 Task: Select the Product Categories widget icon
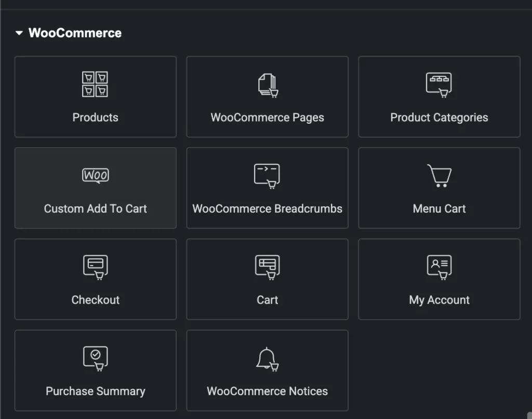(x=439, y=83)
